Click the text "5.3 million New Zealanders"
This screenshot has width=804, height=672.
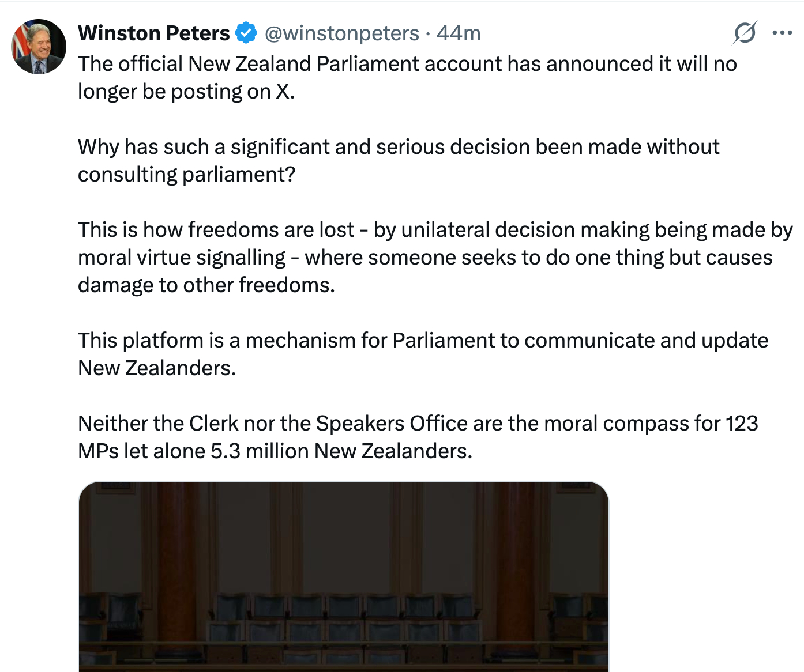click(x=340, y=451)
